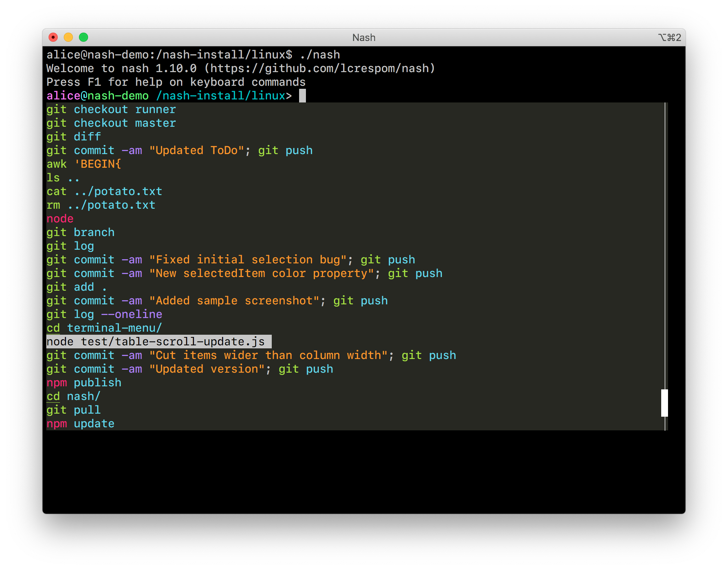This screenshot has width=728, height=570.
Task: Select the 'git pull' entry
Action: pyautogui.click(x=74, y=410)
